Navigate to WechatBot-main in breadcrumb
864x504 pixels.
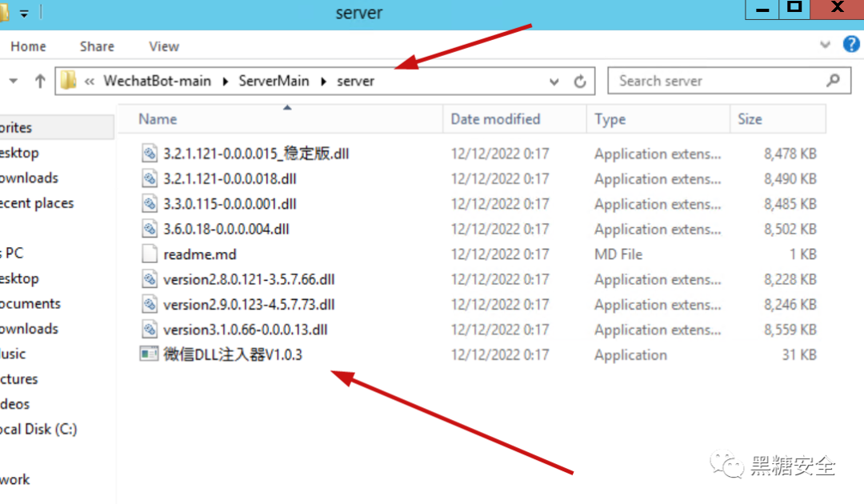point(157,81)
